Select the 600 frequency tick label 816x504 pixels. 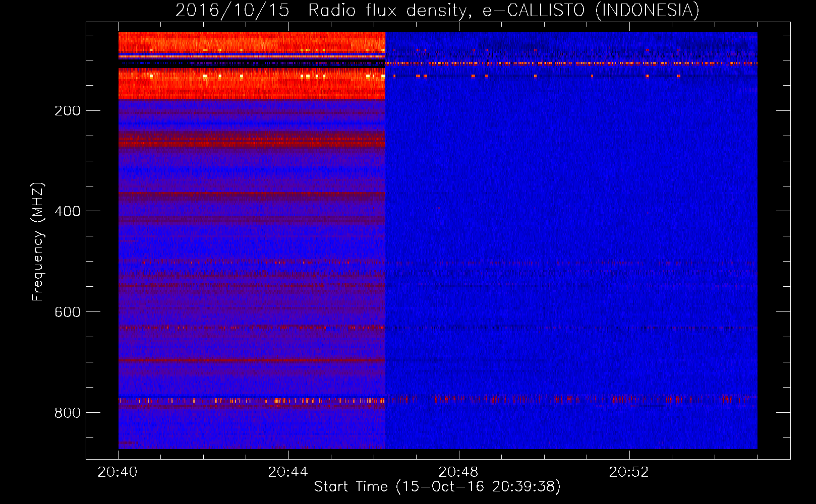pyautogui.click(x=68, y=312)
